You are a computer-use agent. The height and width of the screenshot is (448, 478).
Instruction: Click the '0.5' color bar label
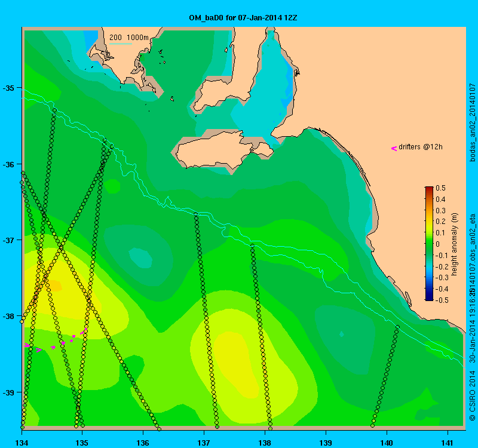pyautogui.click(x=440, y=188)
